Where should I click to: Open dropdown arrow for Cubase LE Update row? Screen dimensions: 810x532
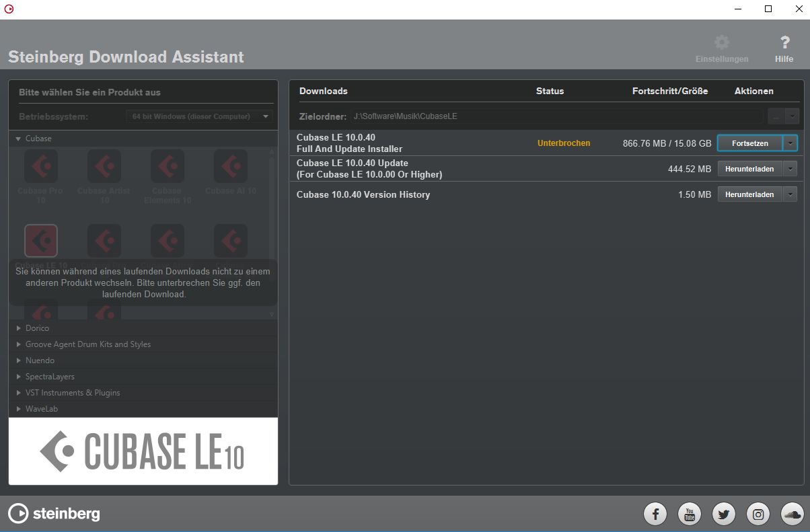pos(790,169)
